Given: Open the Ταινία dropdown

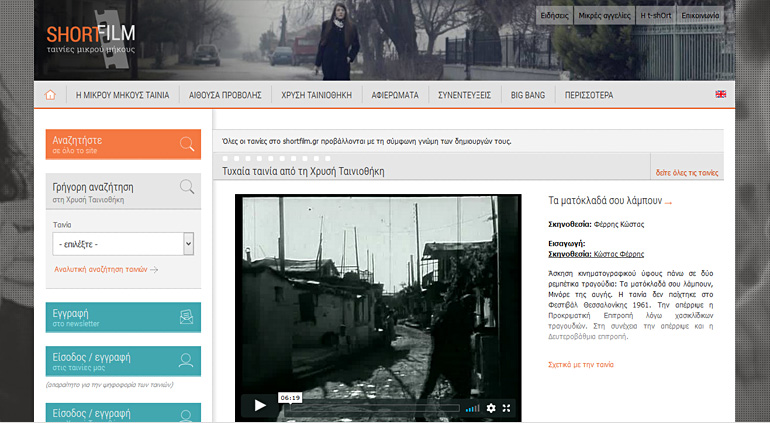Looking at the screenshot, I should [123, 244].
